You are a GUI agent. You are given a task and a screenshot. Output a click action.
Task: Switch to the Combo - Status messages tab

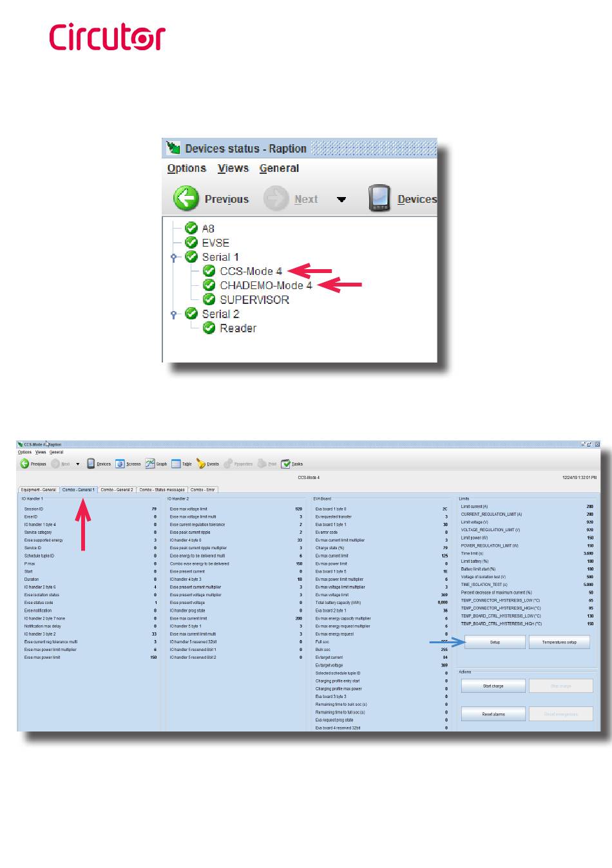point(162,490)
